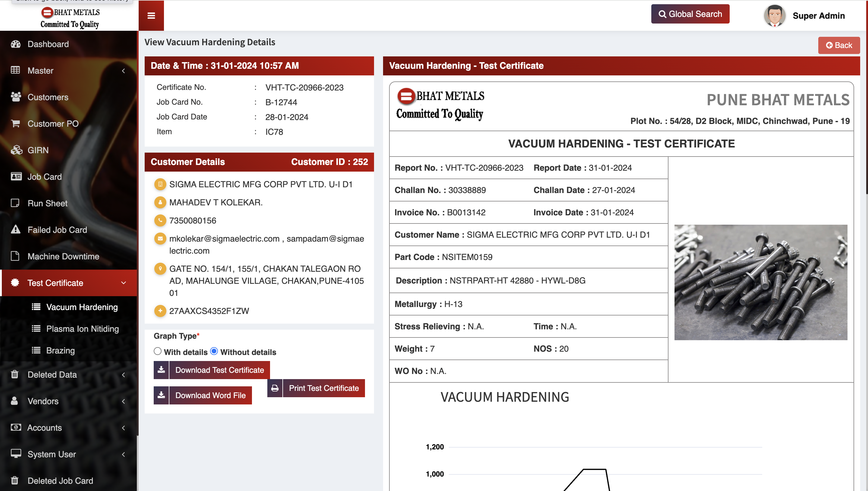Click the Vendors person icon

tap(14, 401)
